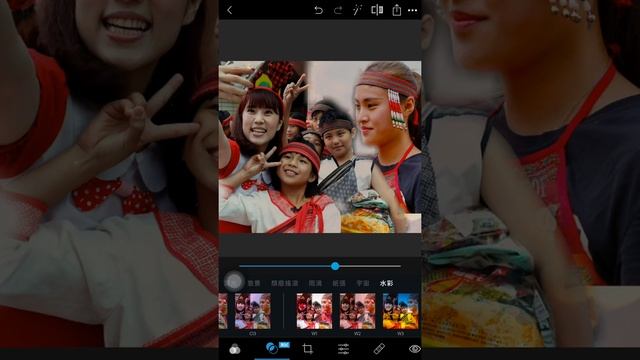Image resolution: width=640 pixels, height=360 pixels.
Task: Tap the main photo preview canvas
Action: click(320, 147)
